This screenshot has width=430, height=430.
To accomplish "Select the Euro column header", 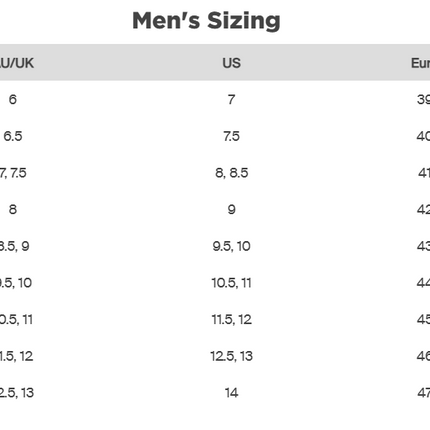I will (421, 63).
